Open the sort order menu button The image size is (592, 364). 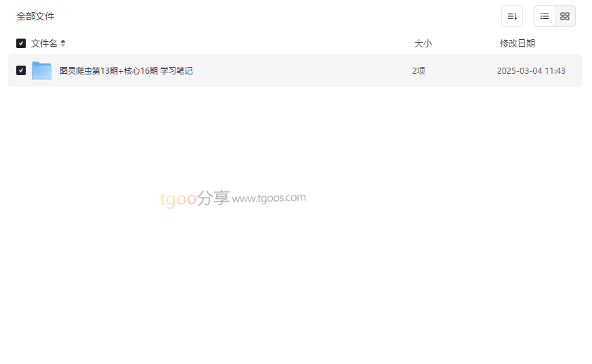coord(511,16)
